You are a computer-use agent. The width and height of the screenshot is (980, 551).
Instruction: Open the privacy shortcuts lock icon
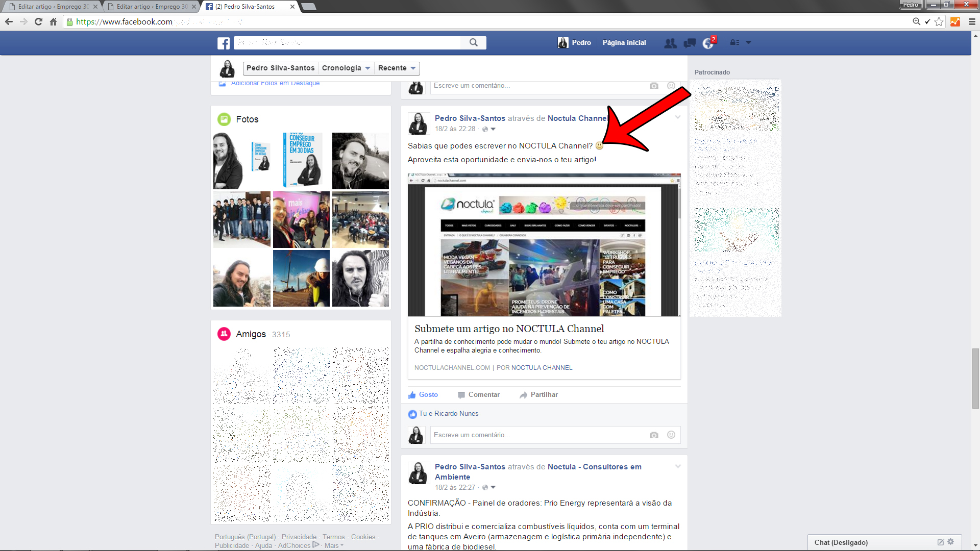[734, 42]
